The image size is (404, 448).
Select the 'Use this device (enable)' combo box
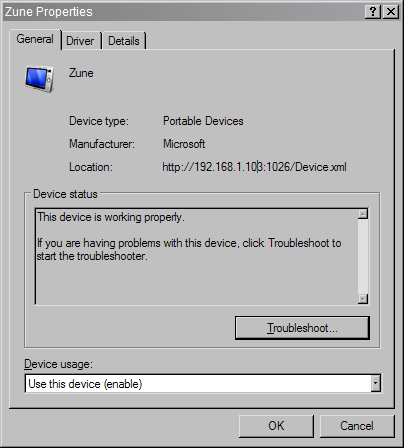(203, 384)
